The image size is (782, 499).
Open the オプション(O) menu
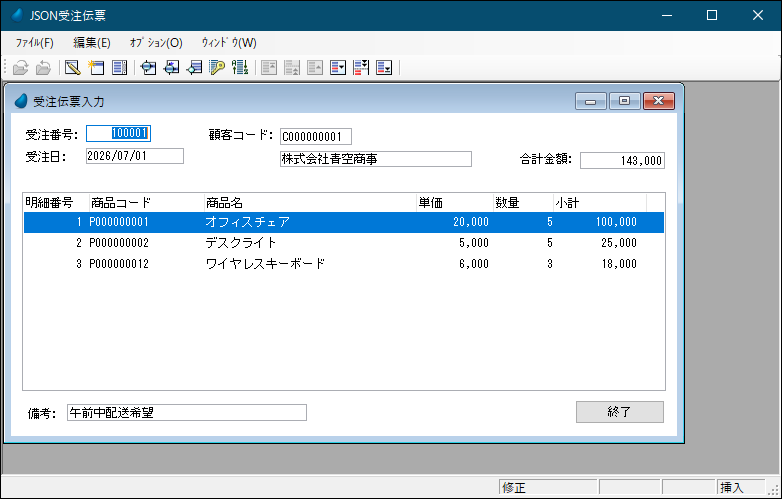coord(156,43)
